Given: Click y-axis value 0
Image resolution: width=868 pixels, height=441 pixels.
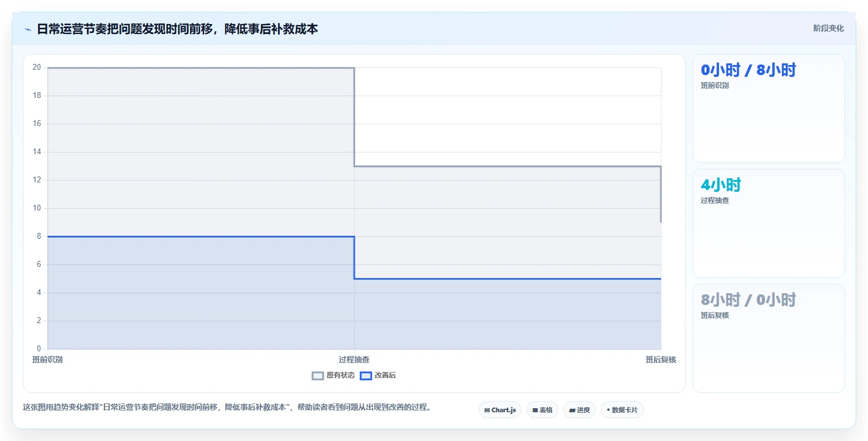Looking at the screenshot, I should tap(39, 349).
